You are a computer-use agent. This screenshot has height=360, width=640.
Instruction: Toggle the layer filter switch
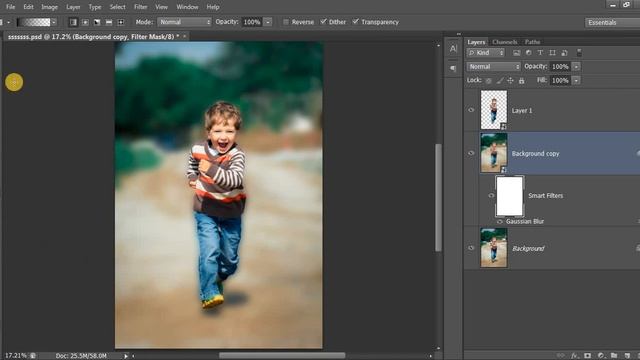(579, 52)
